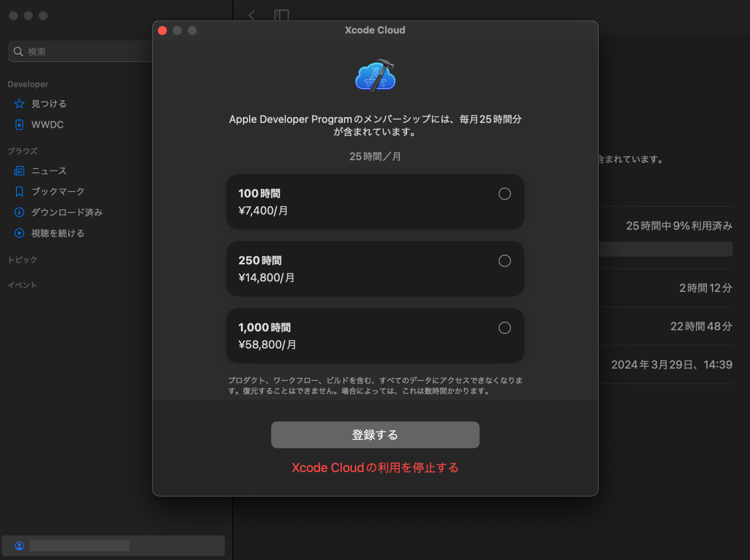Click the Developer sidebar heading

(28, 84)
